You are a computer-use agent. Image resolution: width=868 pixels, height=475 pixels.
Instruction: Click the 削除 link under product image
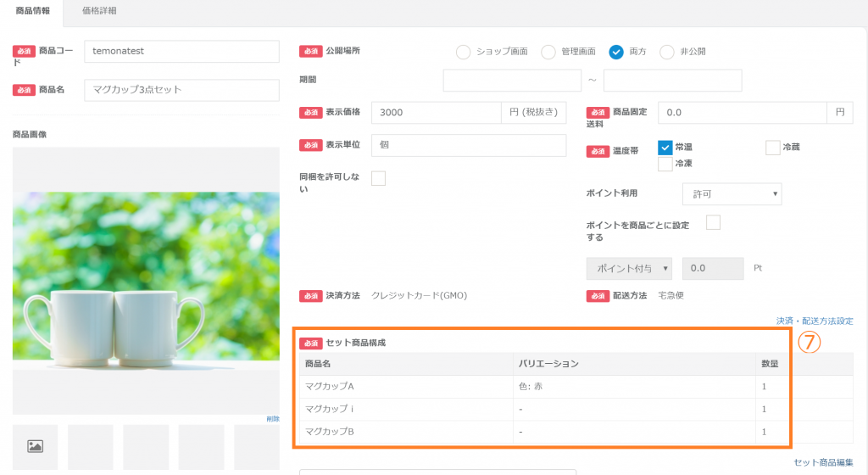(x=272, y=419)
